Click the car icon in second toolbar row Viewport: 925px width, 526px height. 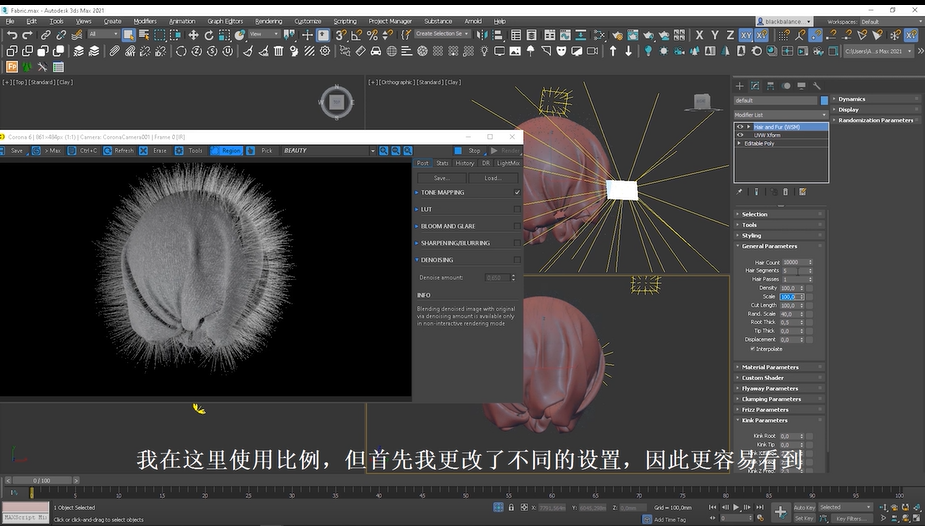[x=376, y=51]
